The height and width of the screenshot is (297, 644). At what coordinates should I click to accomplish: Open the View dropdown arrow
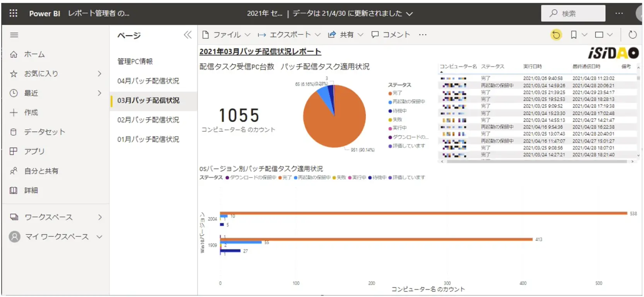click(610, 35)
